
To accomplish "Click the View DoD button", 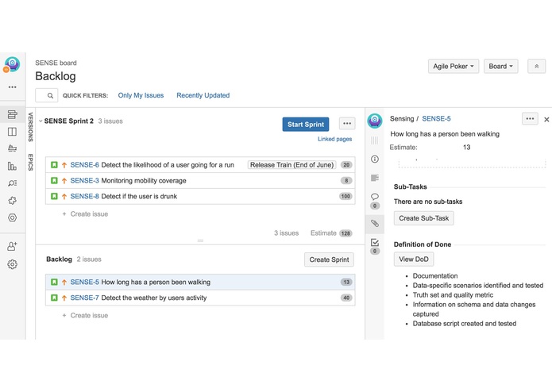I will 414,259.
